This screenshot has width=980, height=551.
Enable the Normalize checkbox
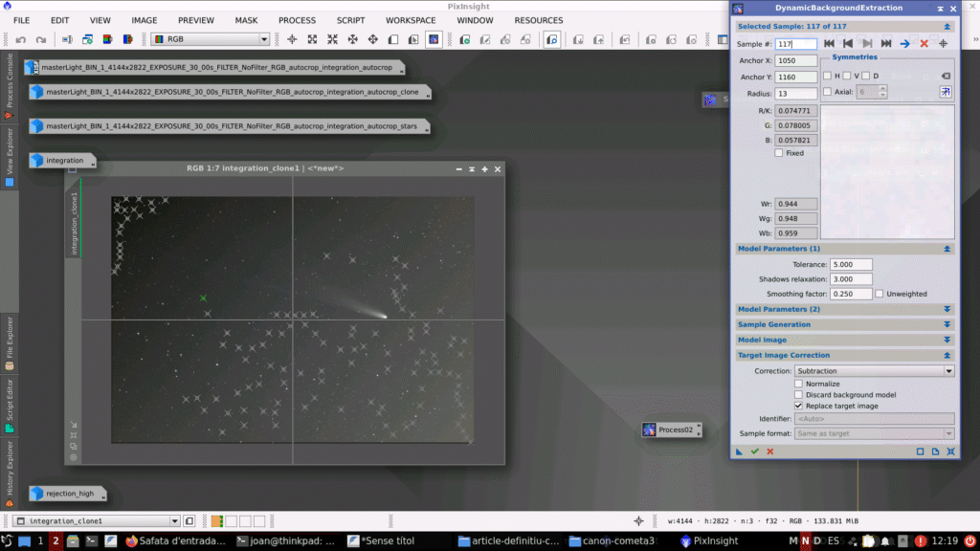pos(799,384)
